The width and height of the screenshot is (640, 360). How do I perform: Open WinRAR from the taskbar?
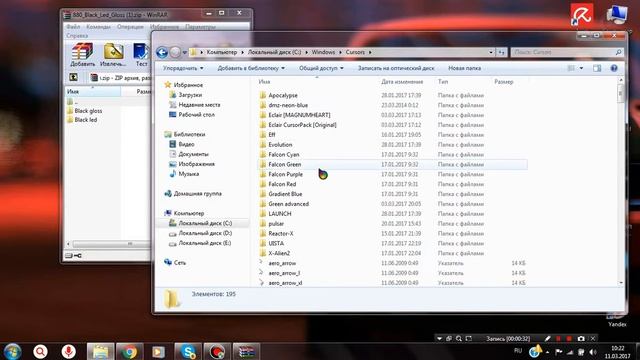click(x=246, y=351)
